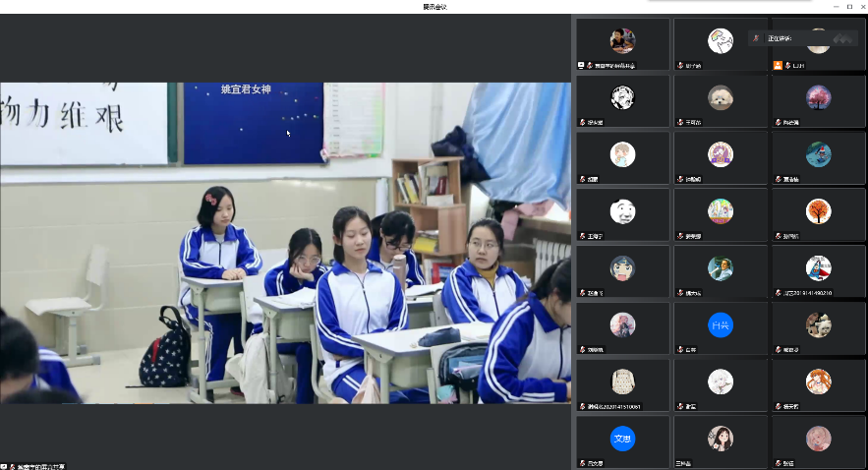The width and height of the screenshot is (868, 470).
Task: Select participant with purple badge avatar
Action: coord(721,157)
